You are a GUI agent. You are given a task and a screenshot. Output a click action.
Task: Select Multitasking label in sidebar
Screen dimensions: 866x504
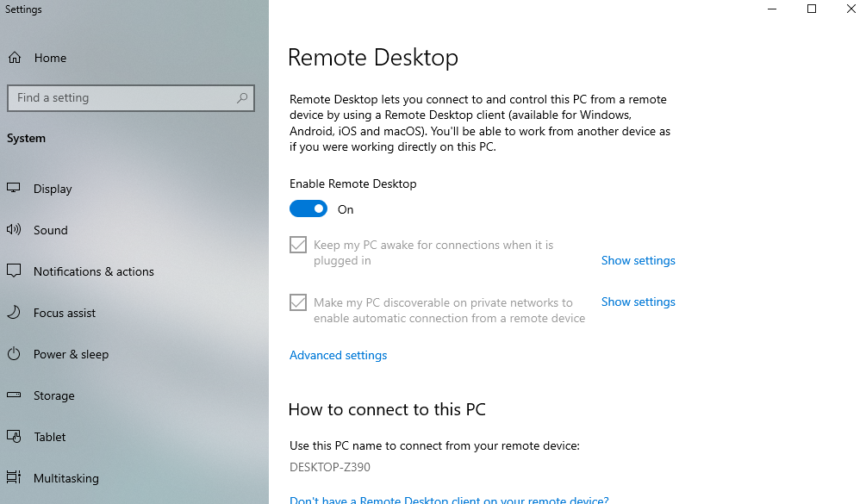coord(66,479)
